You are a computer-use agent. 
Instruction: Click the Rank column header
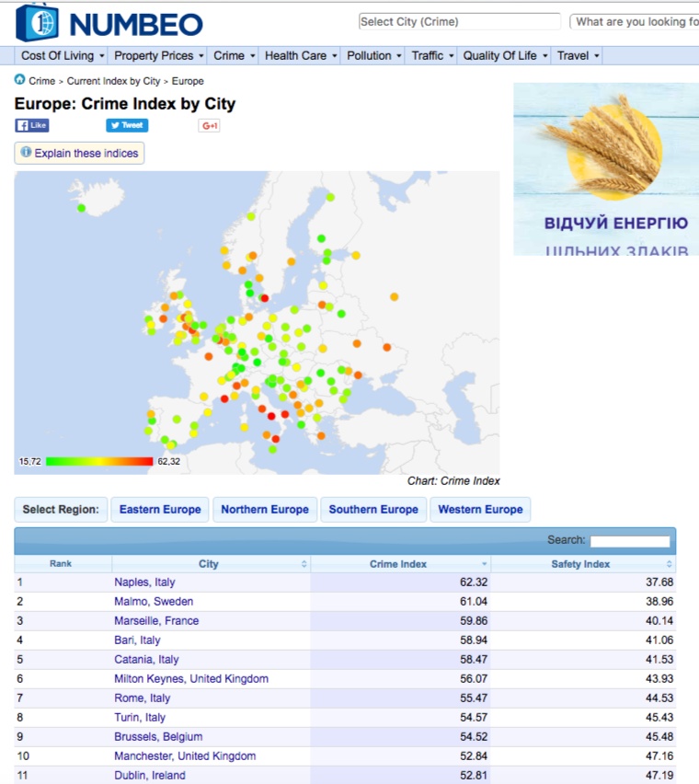(x=61, y=563)
